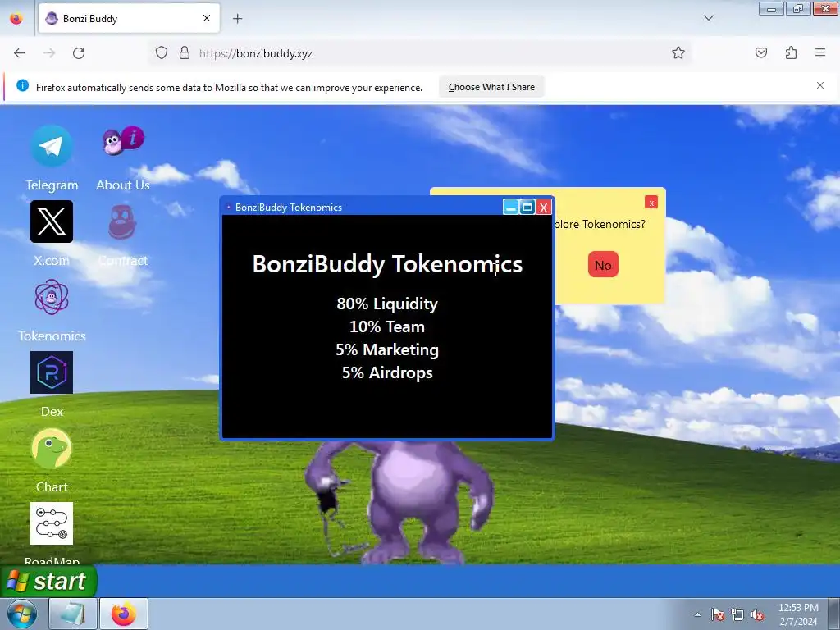Save page to Pocket
This screenshot has width=840, height=630.
[761, 53]
